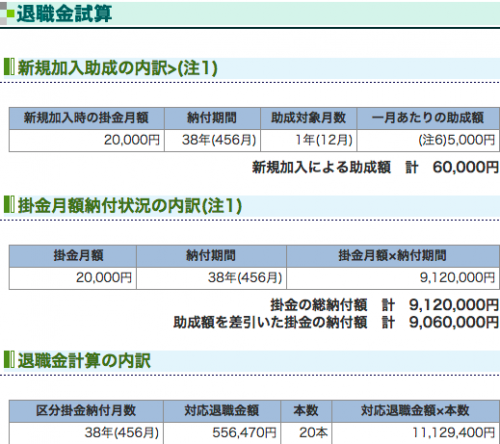Click the 新規加入時の掛金月額 column header
Viewport: 500px width, 444px height.
point(87,118)
